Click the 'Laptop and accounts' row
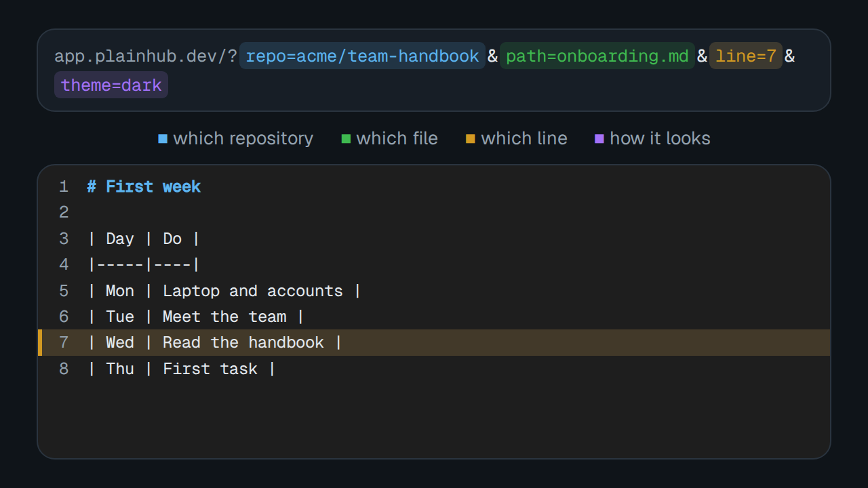The width and height of the screenshot is (868, 488). tap(434, 291)
